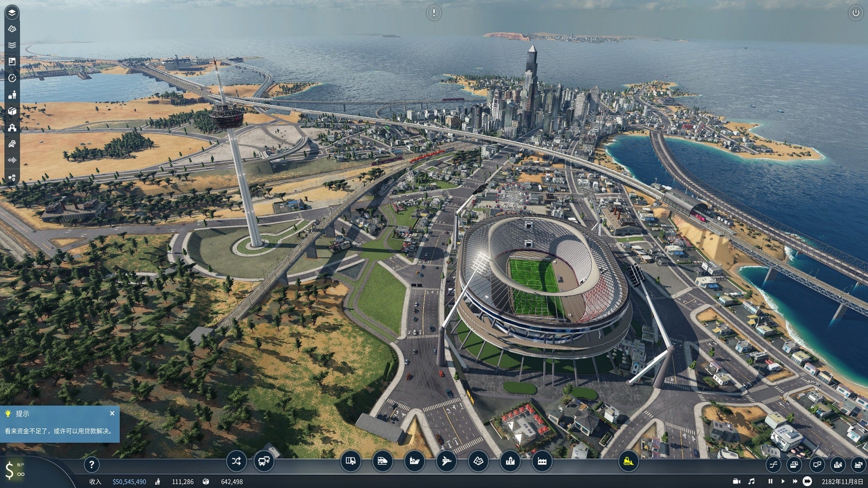Open the account finances dollar icon
The image size is (868, 488).
click(9, 470)
